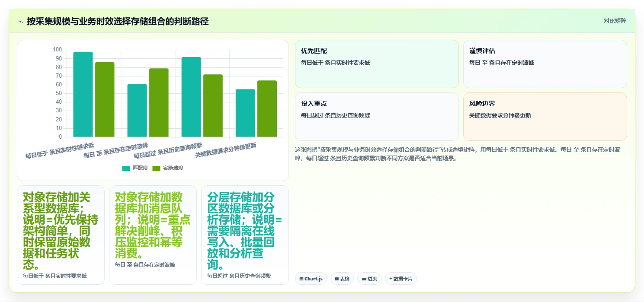This screenshot has height=302, width=644.
Task: Click the green 实施难度 bar for 每日 至 条且存在定时波峰
Action: [159, 103]
